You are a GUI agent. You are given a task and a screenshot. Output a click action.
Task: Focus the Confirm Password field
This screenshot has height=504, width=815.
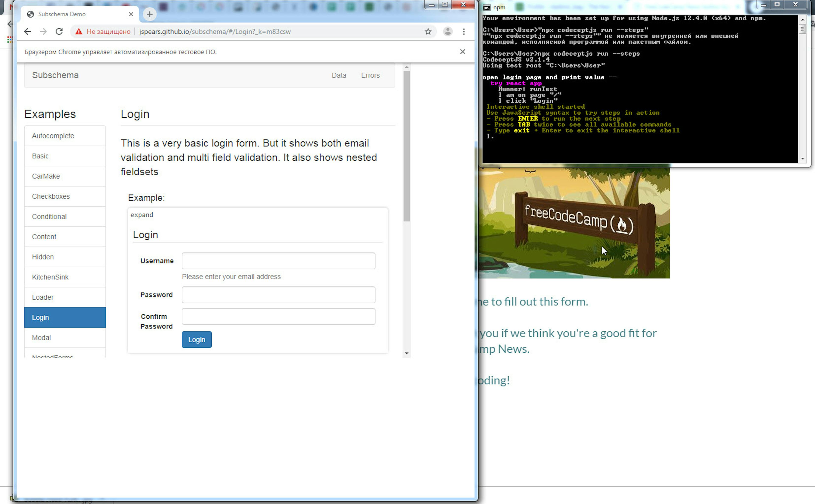point(278,317)
